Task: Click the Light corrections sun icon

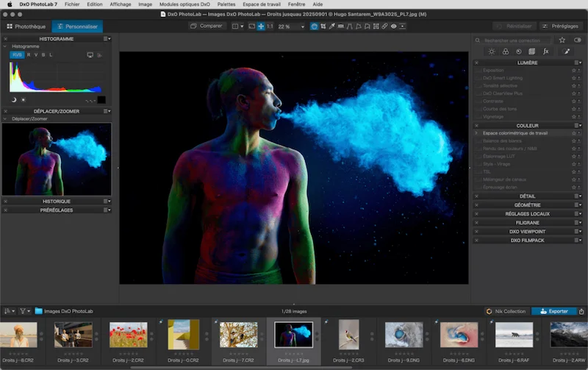Action: [x=492, y=51]
